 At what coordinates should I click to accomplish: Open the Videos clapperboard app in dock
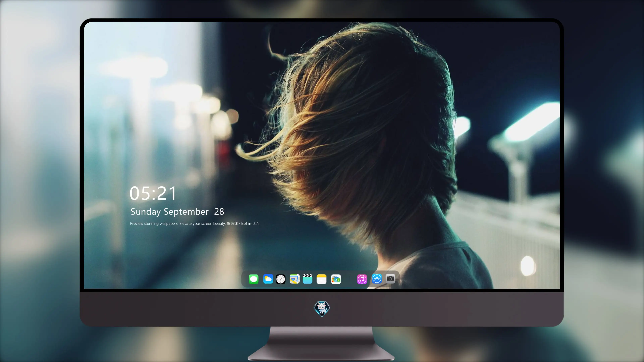pos(308,279)
